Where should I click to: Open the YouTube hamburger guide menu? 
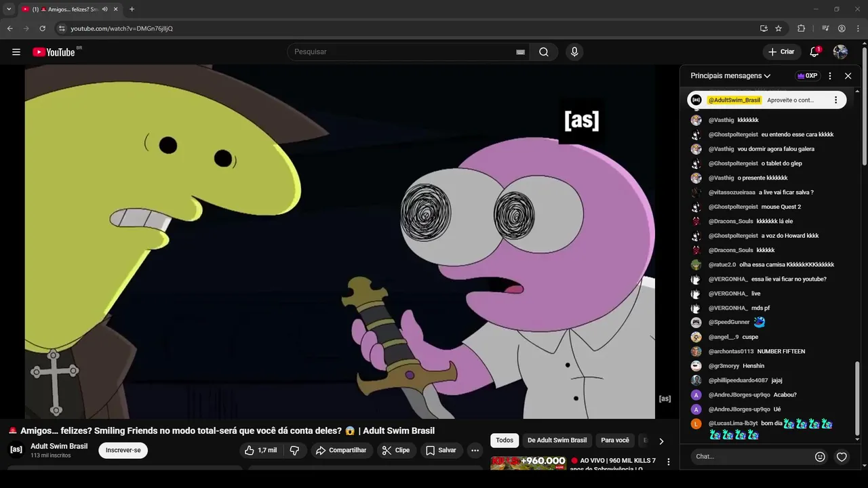[x=16, y=52]
